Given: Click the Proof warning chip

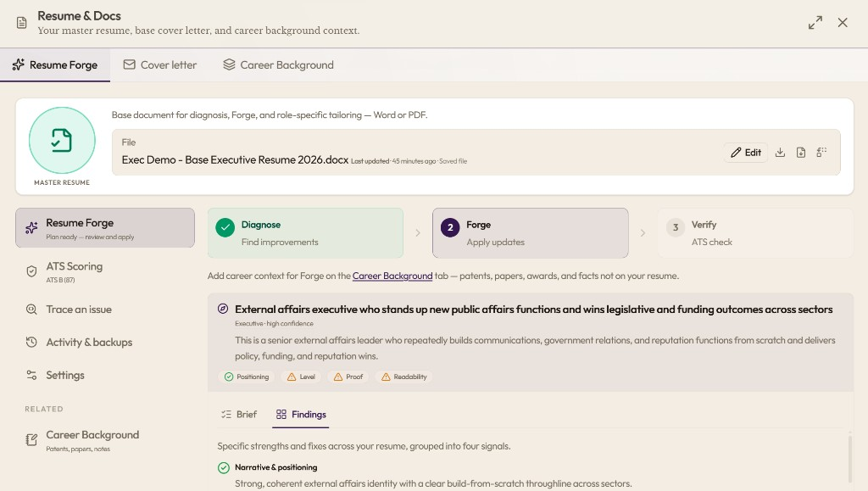Looking at the screenshot, I should (348, 377).
